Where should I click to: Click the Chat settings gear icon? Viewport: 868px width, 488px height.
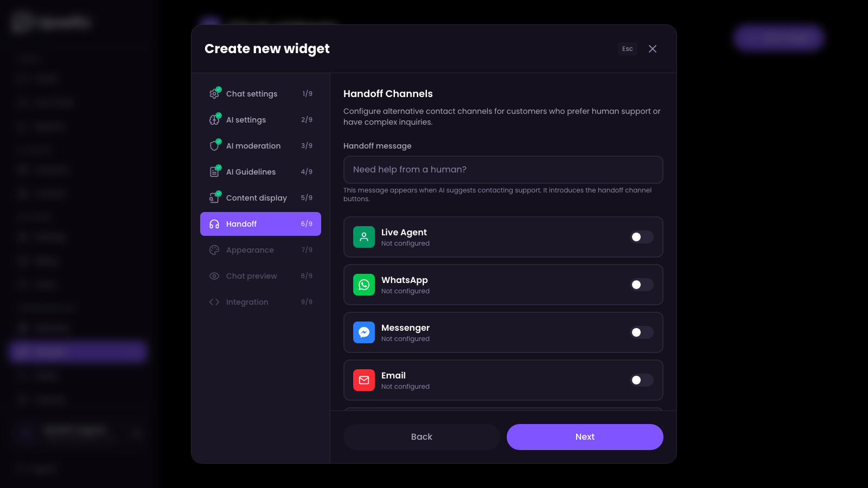214,93
